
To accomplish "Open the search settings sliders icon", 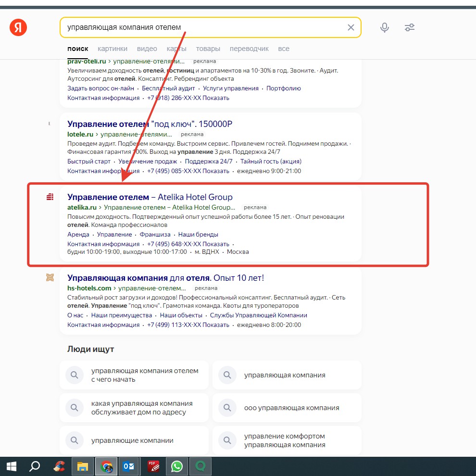I will tap(410, 27).
